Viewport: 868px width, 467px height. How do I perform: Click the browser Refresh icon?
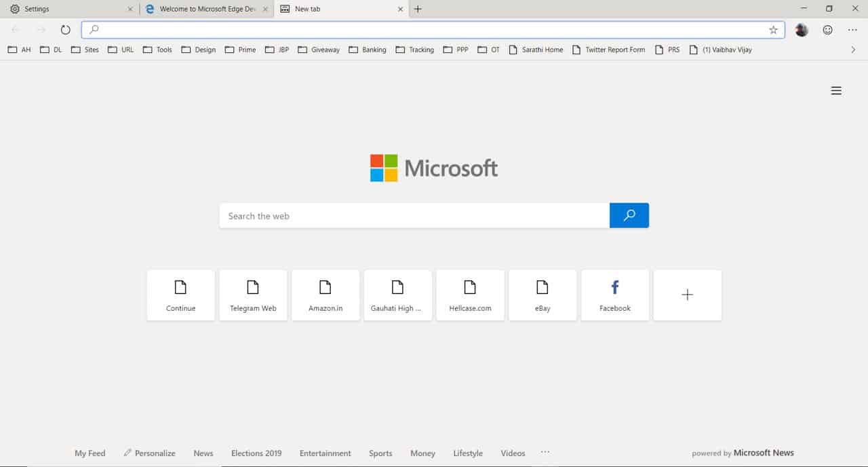tap(65, 30)
